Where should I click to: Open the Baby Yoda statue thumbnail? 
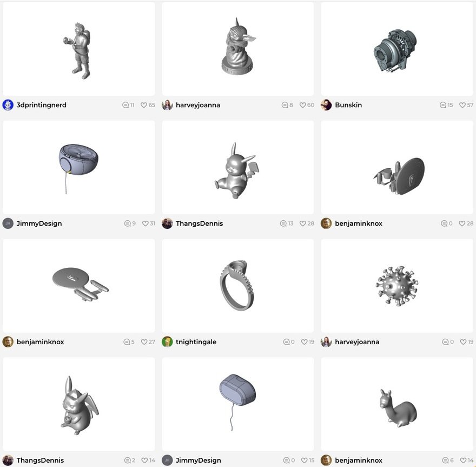pos(237,49)
